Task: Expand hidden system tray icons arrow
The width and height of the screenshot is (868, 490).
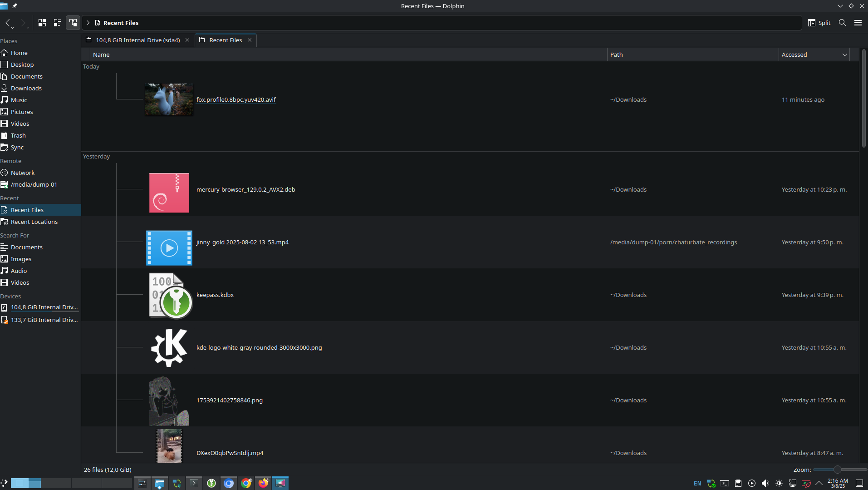Action: click(819, 483)
